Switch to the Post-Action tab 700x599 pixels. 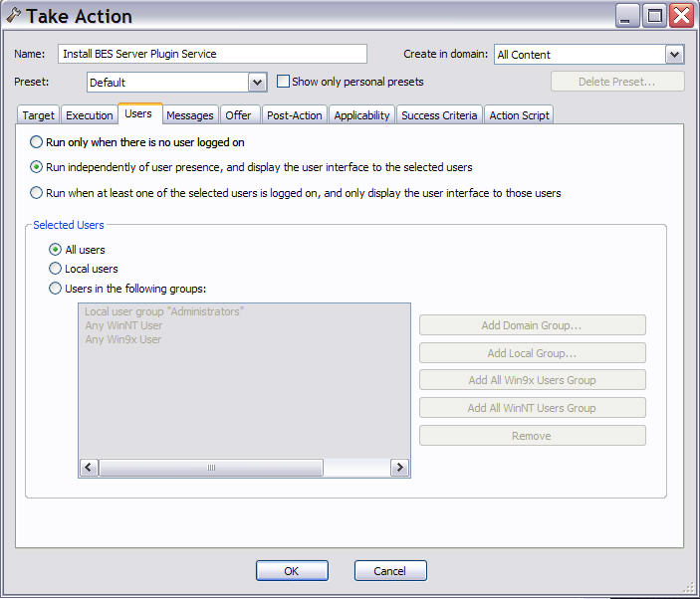[294, 115]
